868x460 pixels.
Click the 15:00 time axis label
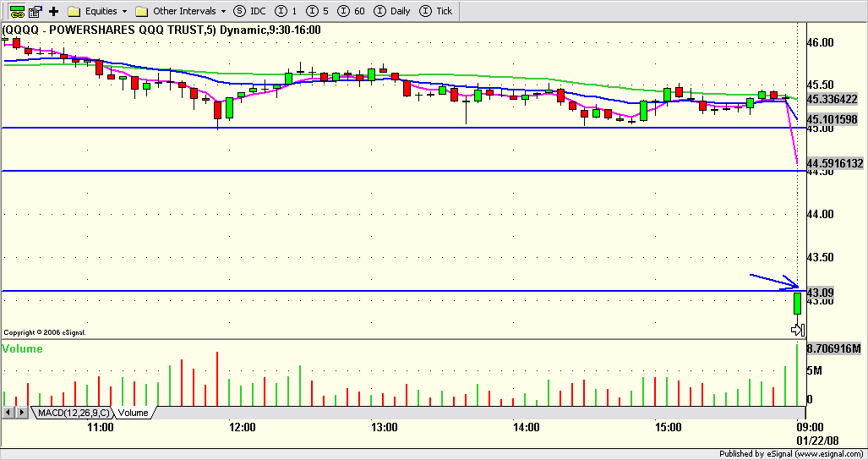669,427
